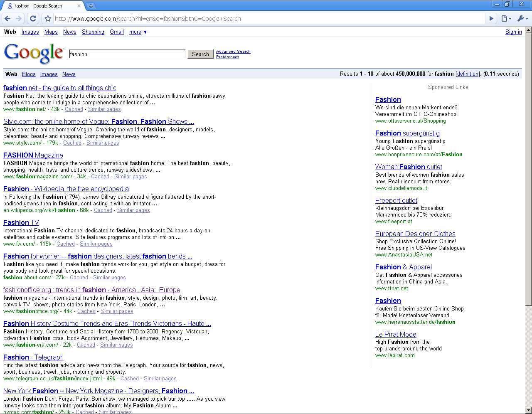Open Images in top navigation bar
The image size is (532, 414).
[30, 32]
